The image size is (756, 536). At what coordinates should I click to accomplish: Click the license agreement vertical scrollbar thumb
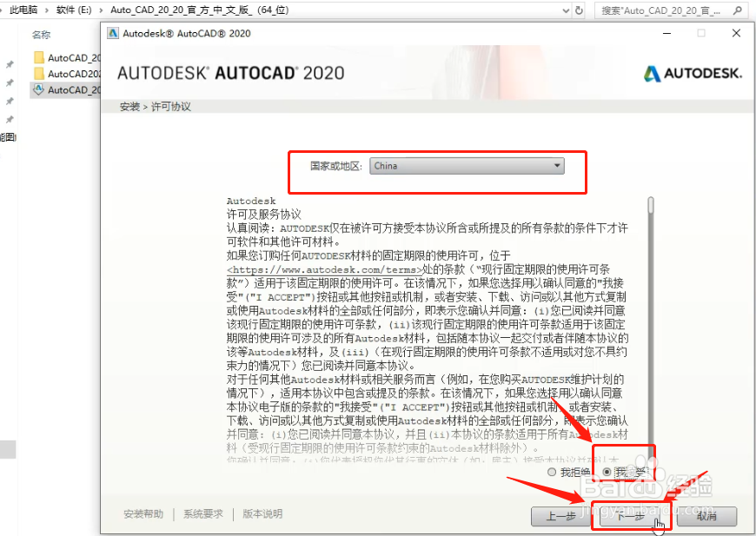pos(650,205)
